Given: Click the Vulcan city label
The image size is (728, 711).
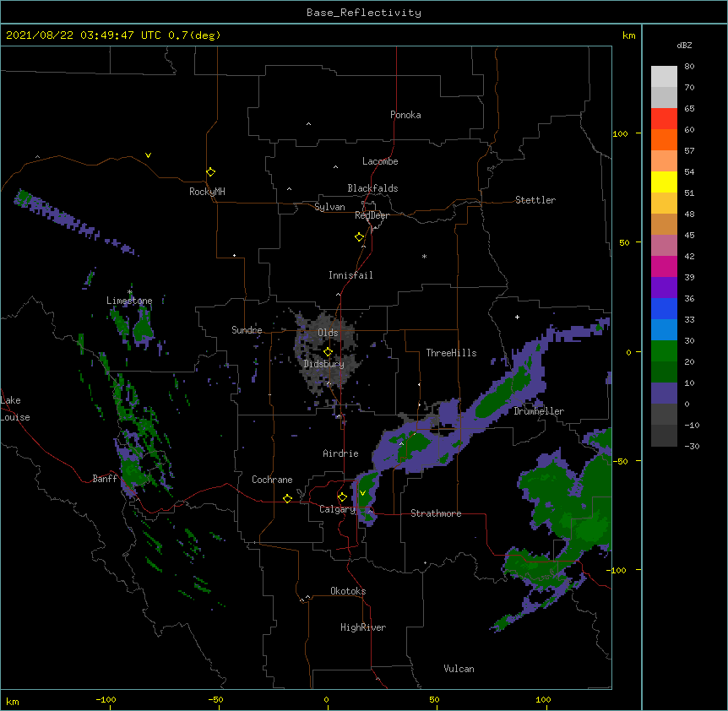Looking at the screenshot, I should [459, 669].
